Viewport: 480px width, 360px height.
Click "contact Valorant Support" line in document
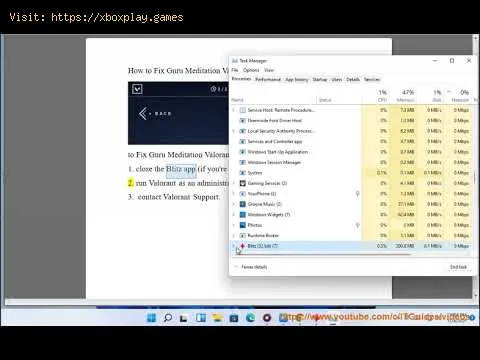pos(179,197)
